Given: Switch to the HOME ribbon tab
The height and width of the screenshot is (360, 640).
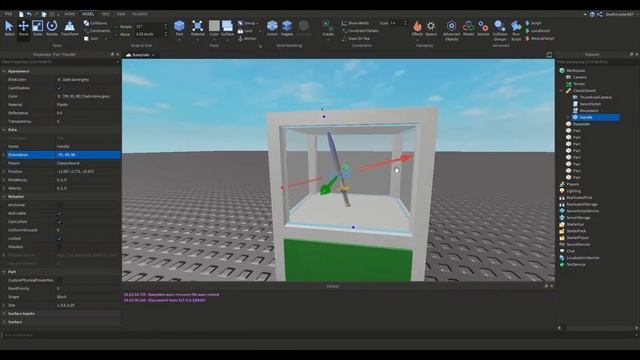Looking at the screenshot, I should coord(69,14).
